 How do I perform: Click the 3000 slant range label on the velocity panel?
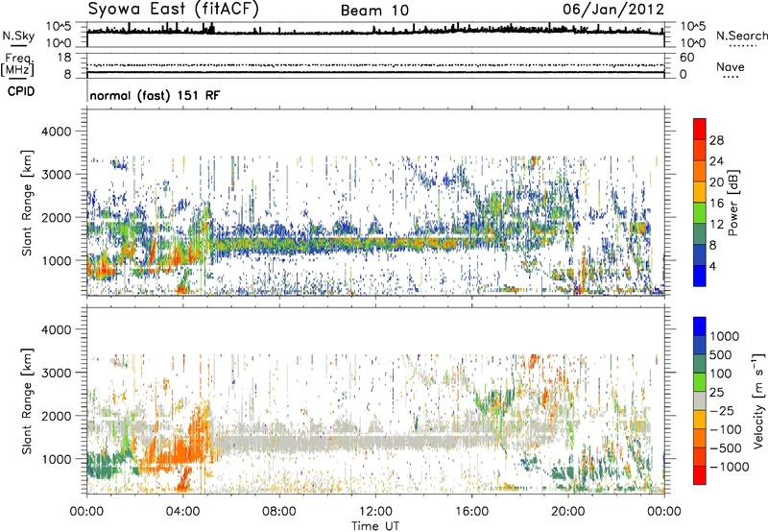[57, 373]
